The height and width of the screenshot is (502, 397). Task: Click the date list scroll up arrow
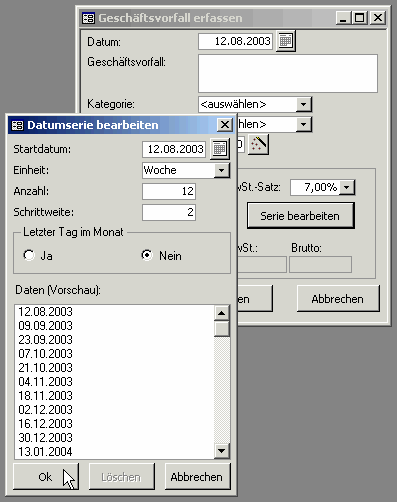(222, 313)
